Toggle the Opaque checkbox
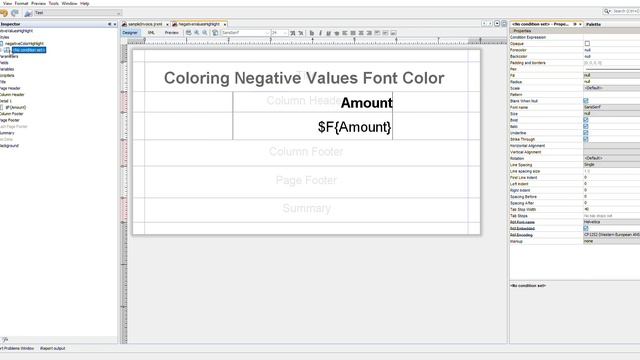The width and height of the screenshot is (640, 360). [587, 43]
